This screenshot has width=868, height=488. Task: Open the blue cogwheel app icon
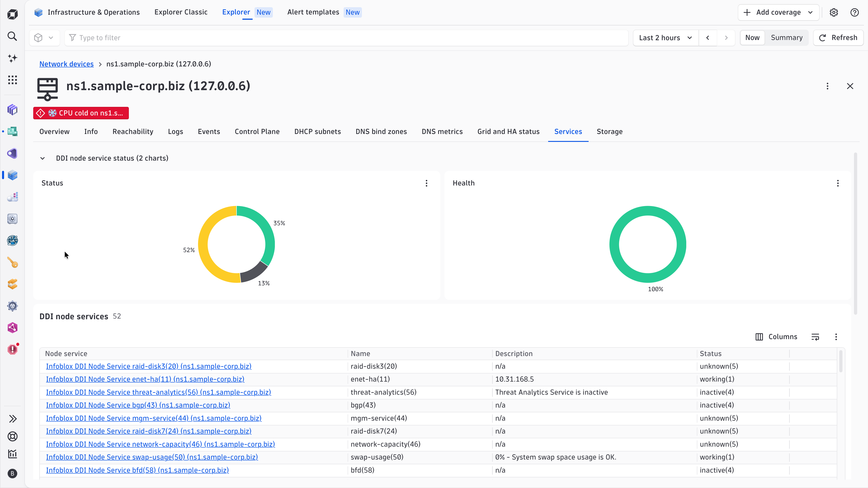pos(12,306)
